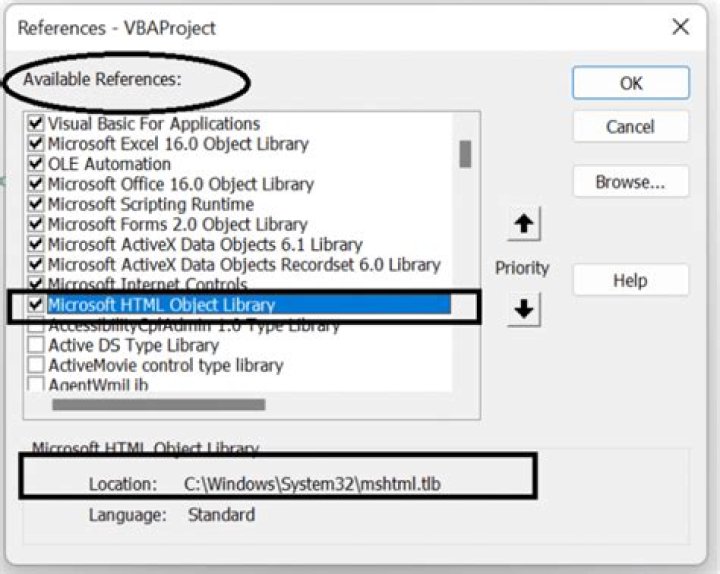This screenshot has width=720, height=574.
Task: Cancel the References dialog
Action: [x=631, y=126]
